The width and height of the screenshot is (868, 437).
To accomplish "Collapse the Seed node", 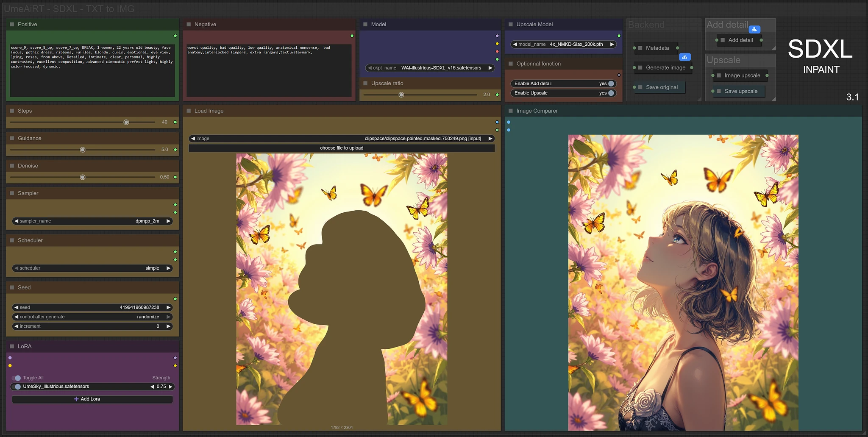I will pyautogui.click(x=11, y=287).
